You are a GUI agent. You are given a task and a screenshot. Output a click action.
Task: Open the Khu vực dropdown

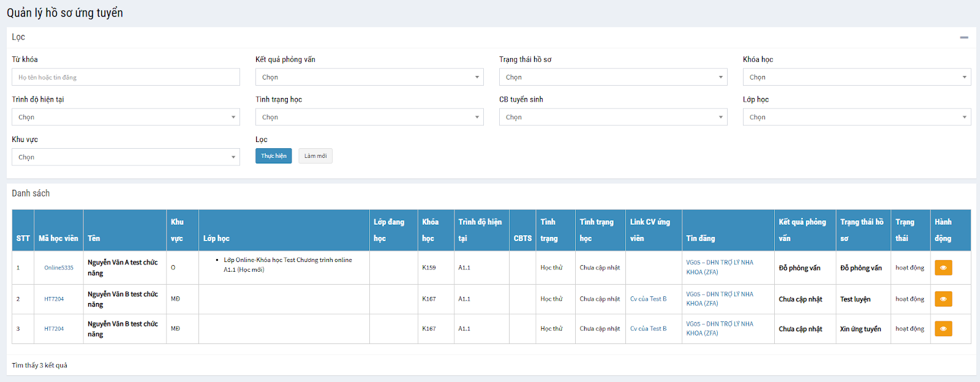click(126, 157)
